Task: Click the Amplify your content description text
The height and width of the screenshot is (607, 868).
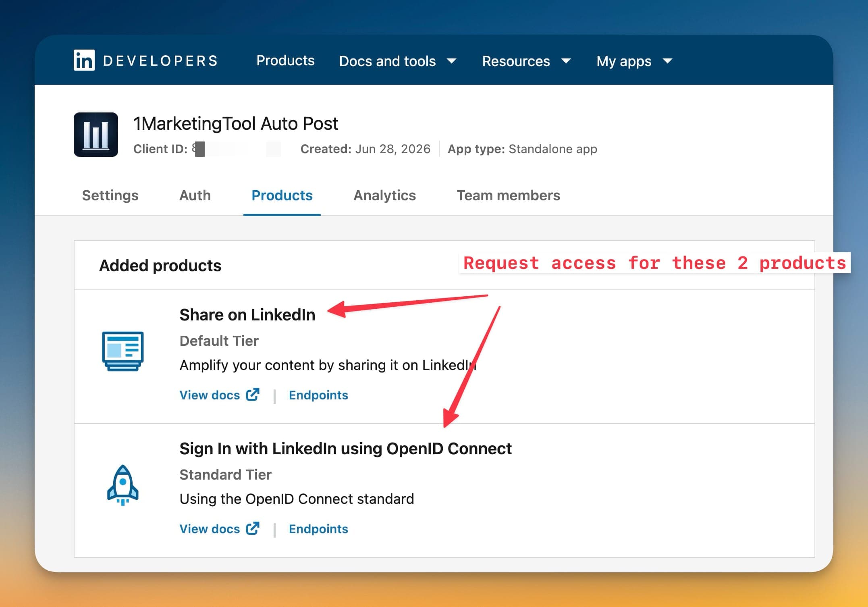Action: click(x=328, y=365)
